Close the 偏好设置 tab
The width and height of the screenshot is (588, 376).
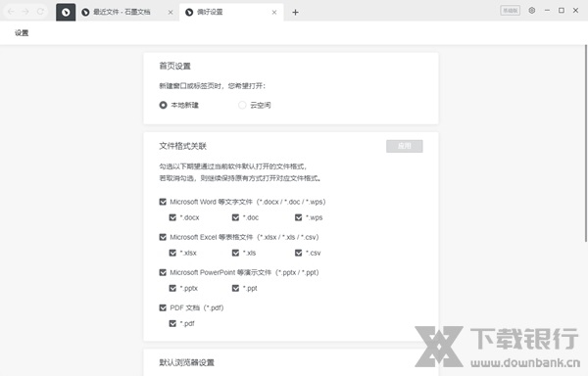point(274,13)
